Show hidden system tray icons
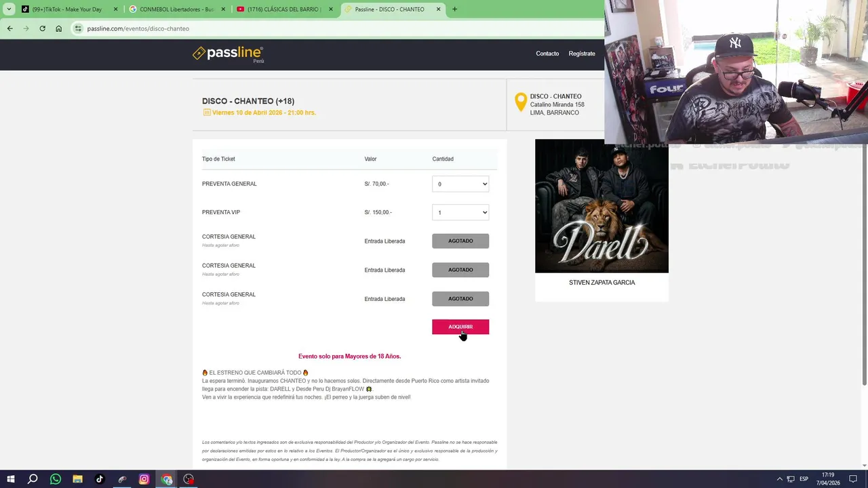The image size is (868, 488). (x=779, y=479)
